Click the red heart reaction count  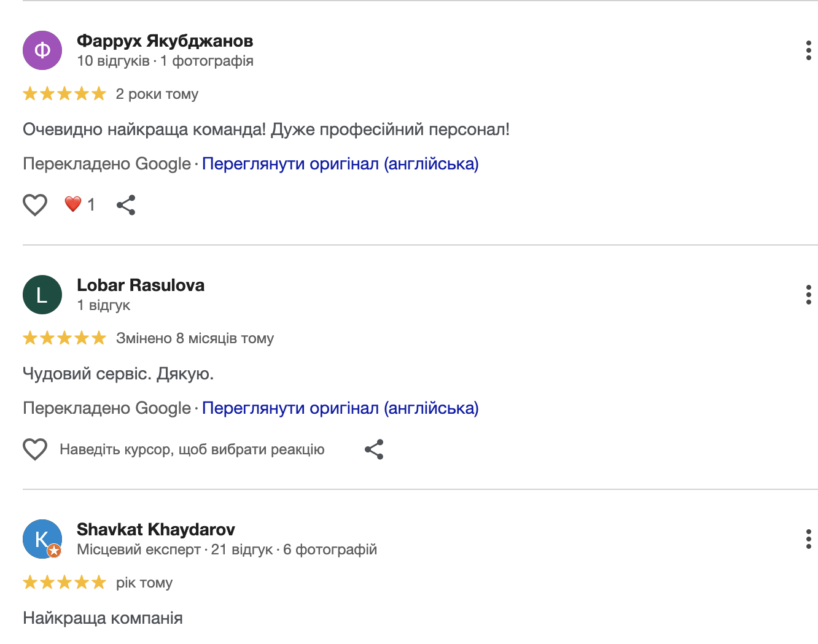click(80, 204)
